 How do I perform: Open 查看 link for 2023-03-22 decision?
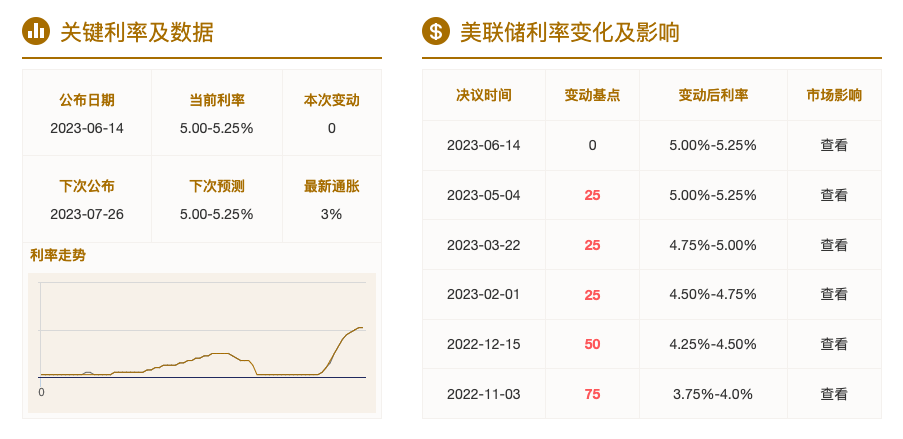tap(834, 245)
